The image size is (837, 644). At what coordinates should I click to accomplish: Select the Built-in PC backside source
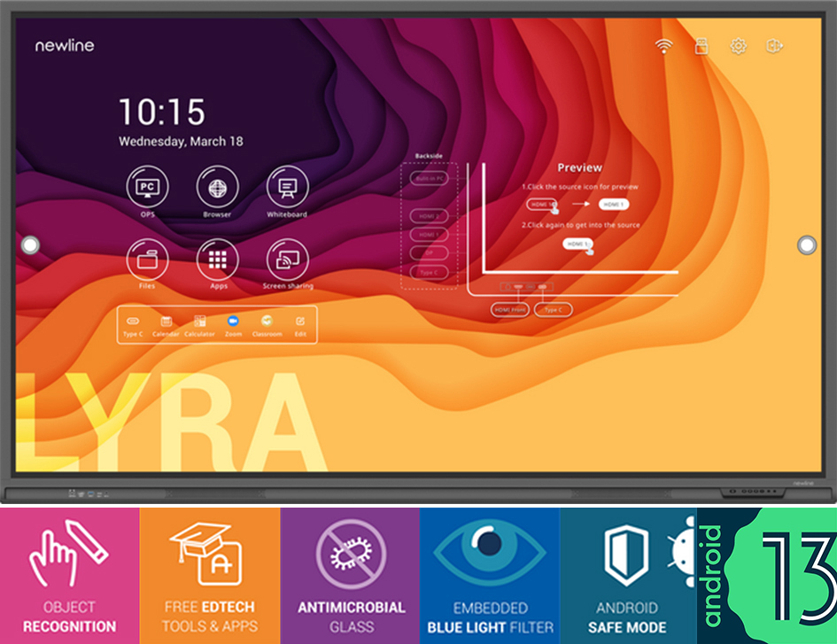point(430,178)
